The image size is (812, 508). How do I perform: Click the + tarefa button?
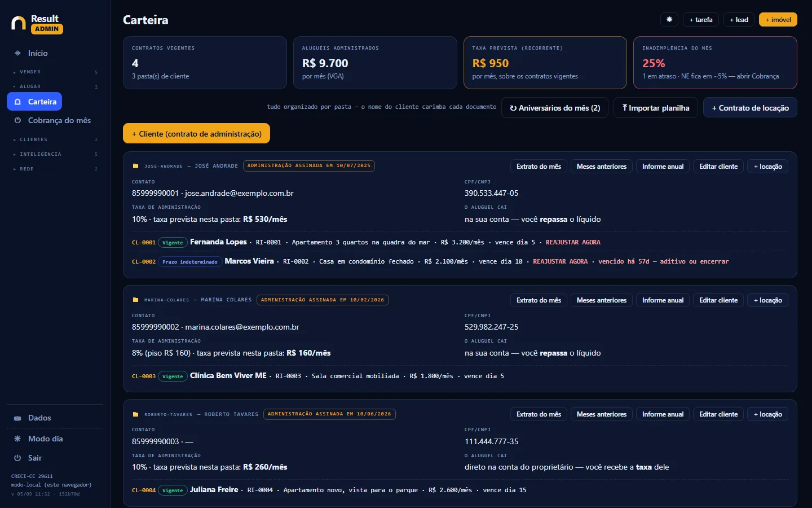pos(701,20)
